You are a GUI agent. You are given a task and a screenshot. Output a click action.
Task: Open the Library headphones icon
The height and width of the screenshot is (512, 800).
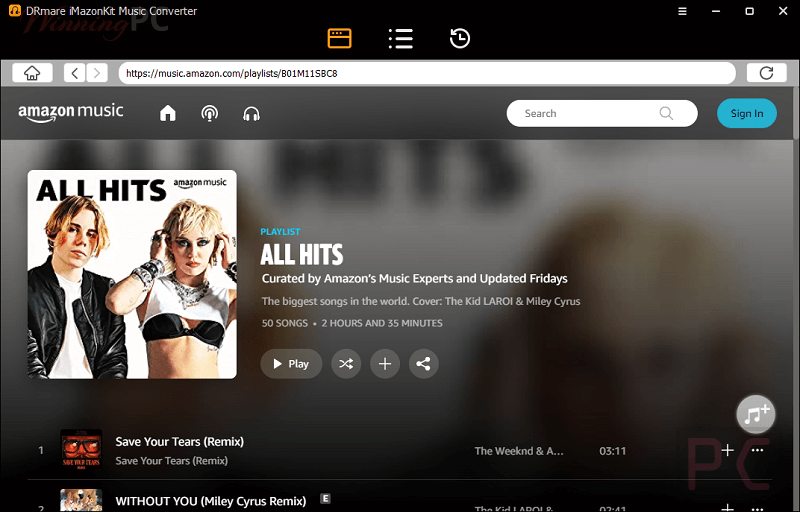251,114
